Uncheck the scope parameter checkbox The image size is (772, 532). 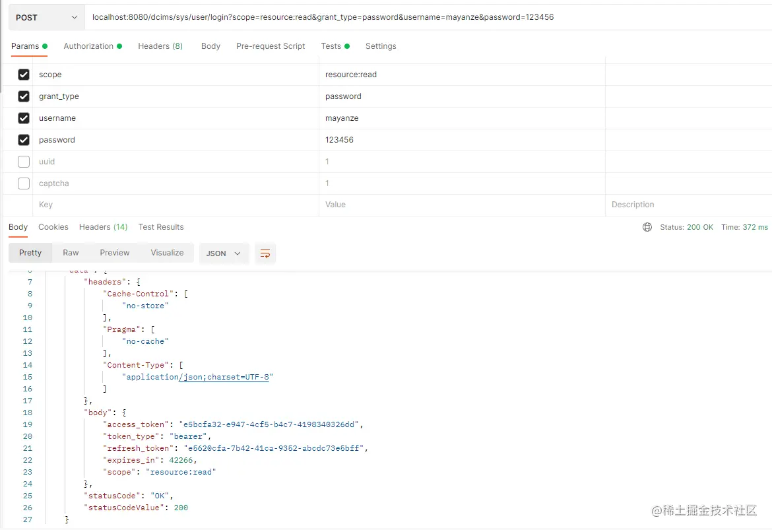(x=24, y=75)
